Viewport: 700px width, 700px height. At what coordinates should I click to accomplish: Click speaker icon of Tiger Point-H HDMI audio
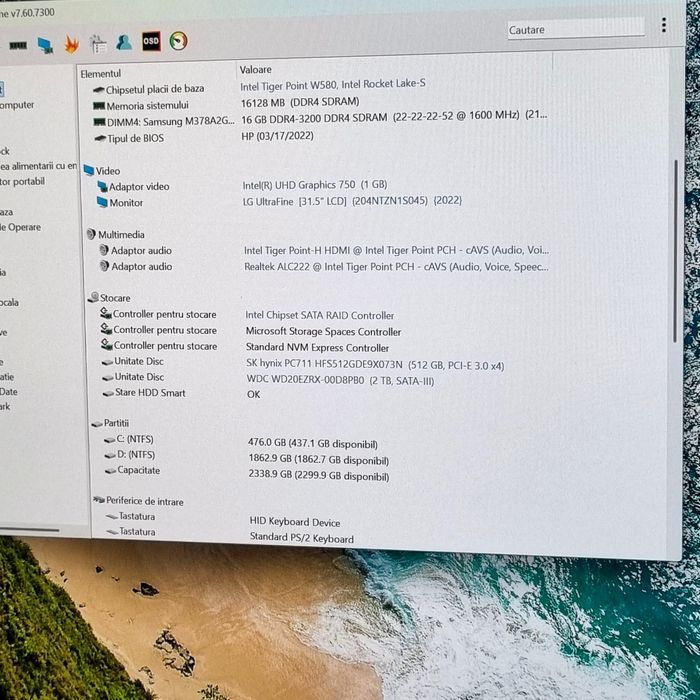point(104,250)
